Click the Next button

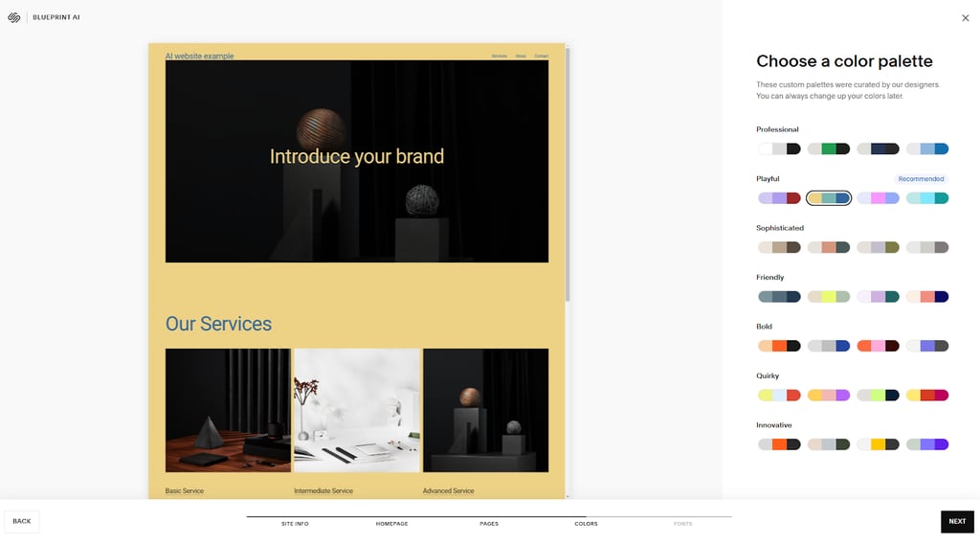(957, 521)
